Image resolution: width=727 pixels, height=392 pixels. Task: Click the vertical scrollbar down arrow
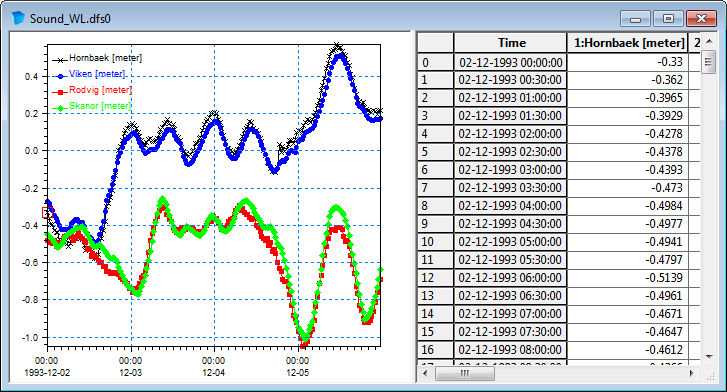[709, 356]
